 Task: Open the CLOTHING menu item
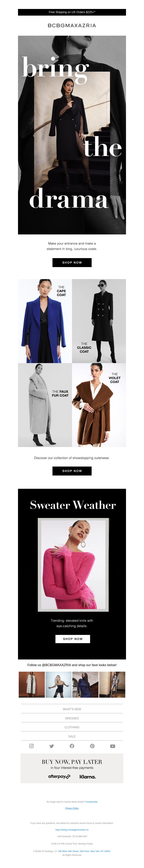[x=72, y=727]
